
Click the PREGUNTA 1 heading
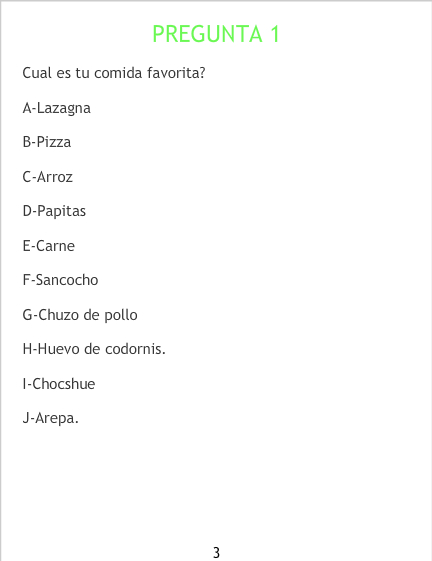216,34
